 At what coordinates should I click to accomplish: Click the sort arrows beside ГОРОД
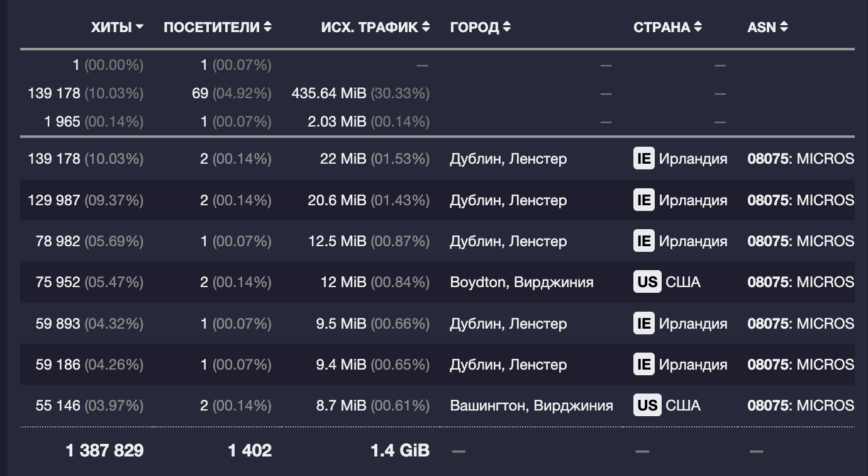point(507,27)
